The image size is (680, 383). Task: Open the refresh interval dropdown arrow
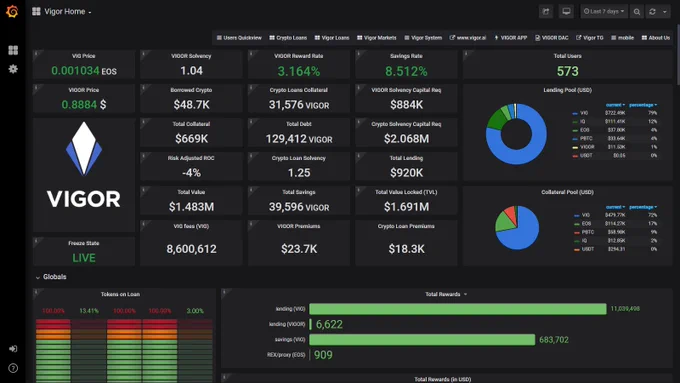coord(665,12)
